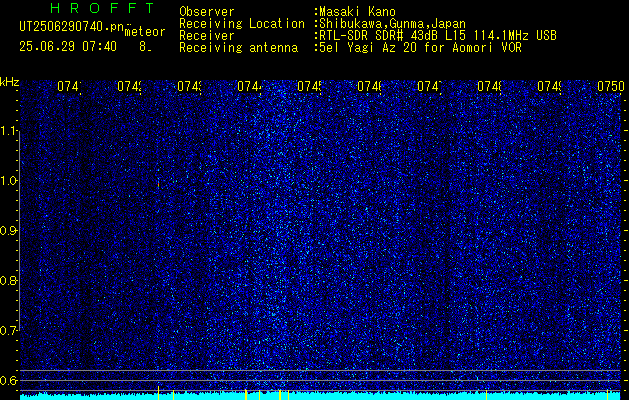This screenshot has height=400, width=629.
Task: Click the cyan signal-level strip at the bottom
Action: click(x=321, y=396)
